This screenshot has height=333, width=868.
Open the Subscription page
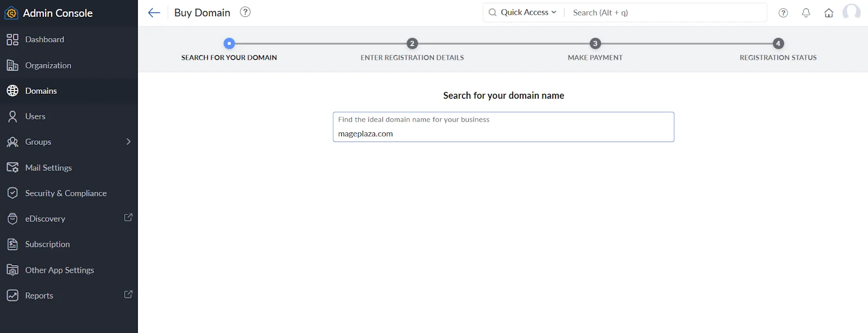point(47,244)
